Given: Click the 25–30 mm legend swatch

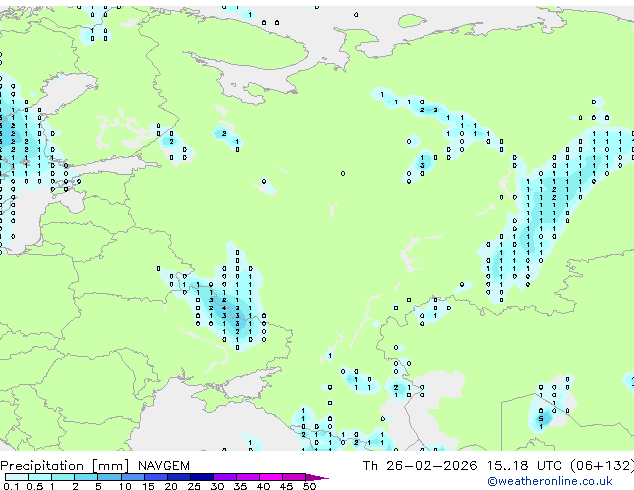Looking at the screenshot, I should 201,477.
